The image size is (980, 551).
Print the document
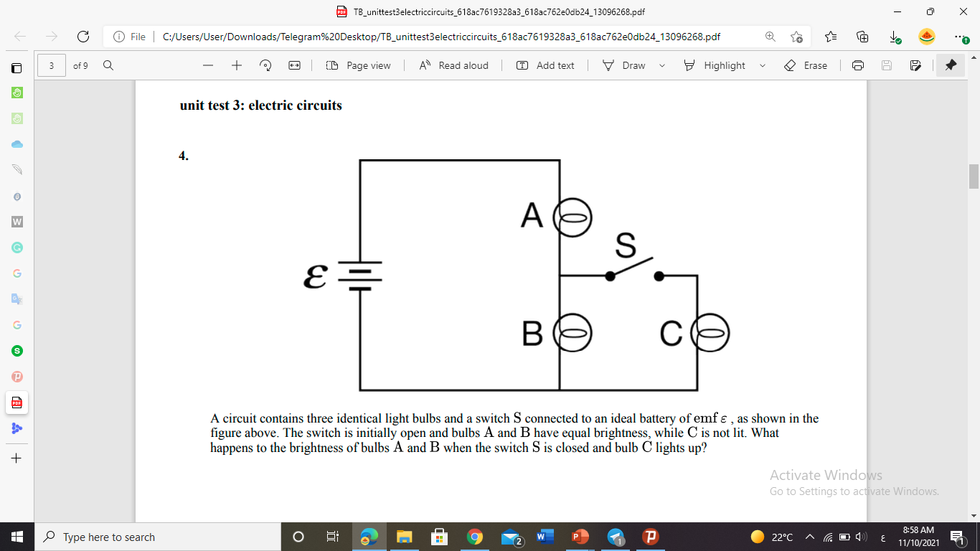click(x=858, y=65)
